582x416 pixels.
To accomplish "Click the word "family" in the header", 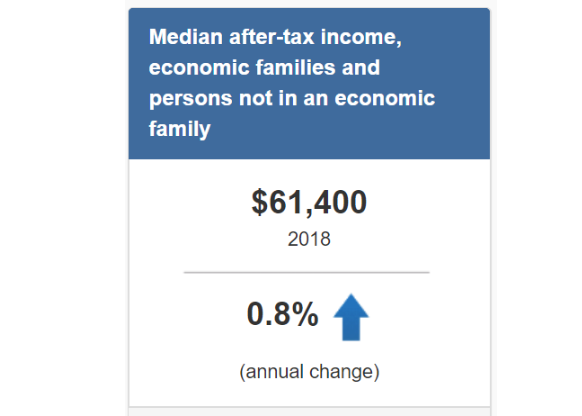I will (180, 129).
